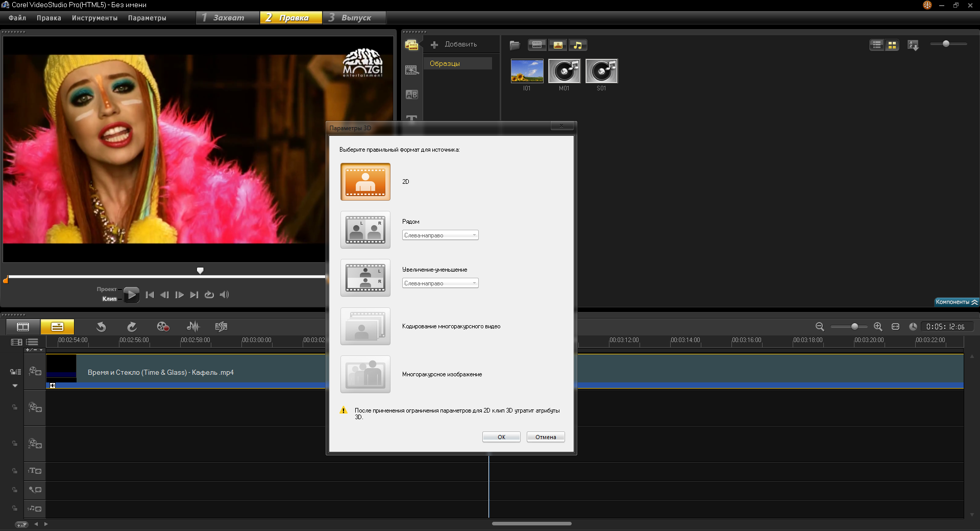Click the down arrow under ripple editing
The image size is (980, 531).
point(15,386)
